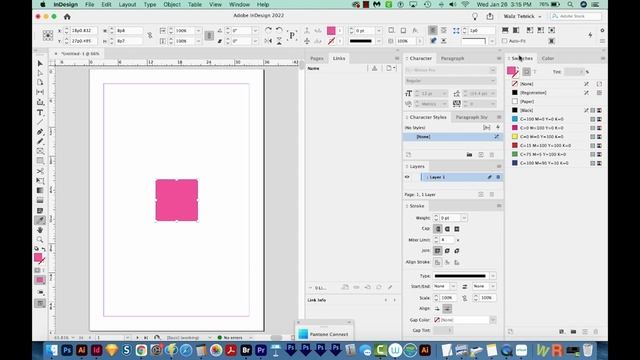Switch to the Paragraph Styles tab
Screen dimensions: 640x360
471,117
